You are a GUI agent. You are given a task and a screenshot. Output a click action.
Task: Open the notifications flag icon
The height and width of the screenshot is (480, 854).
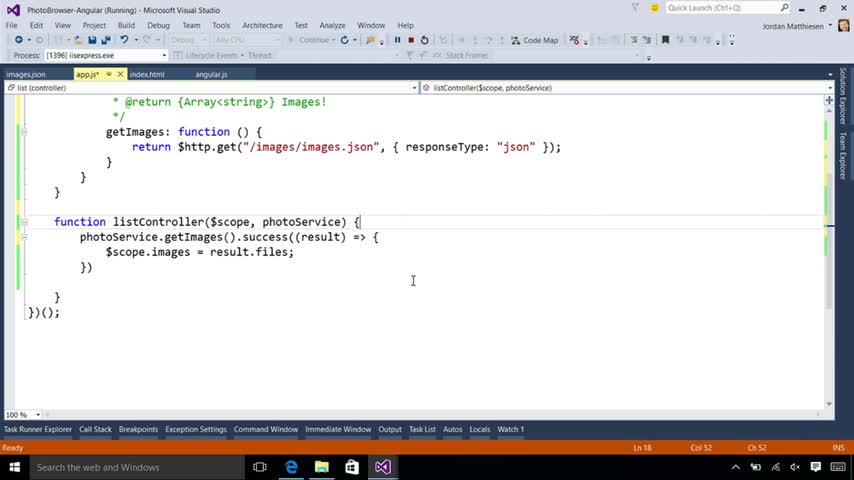tap(635, 8)
